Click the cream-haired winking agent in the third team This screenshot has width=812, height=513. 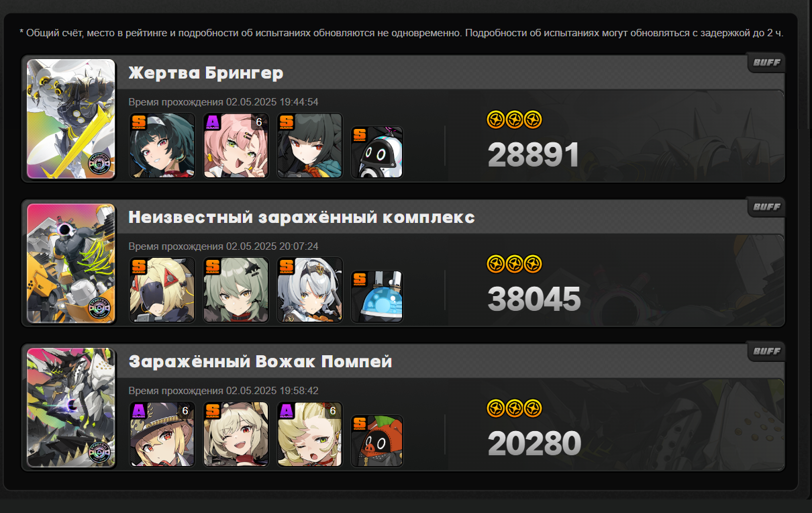(x=236, y=434)
